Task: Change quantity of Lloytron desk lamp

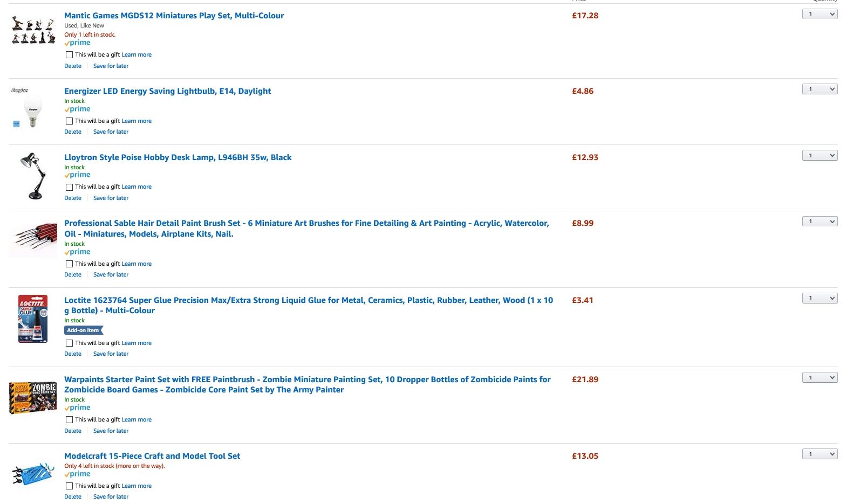Action: (820, 156)
